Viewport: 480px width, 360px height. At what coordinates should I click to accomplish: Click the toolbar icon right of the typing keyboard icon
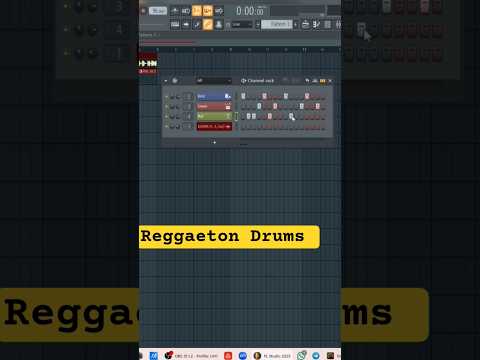click(186, 24)
